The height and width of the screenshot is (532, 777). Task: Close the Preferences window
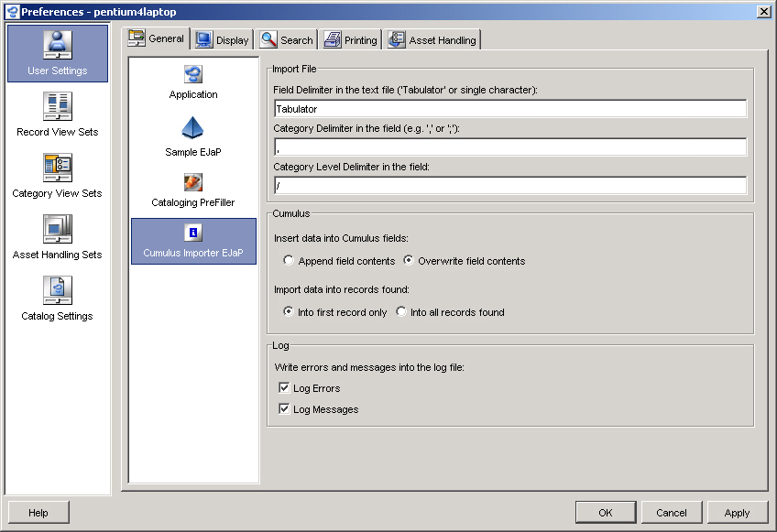(x=763, y=11)
